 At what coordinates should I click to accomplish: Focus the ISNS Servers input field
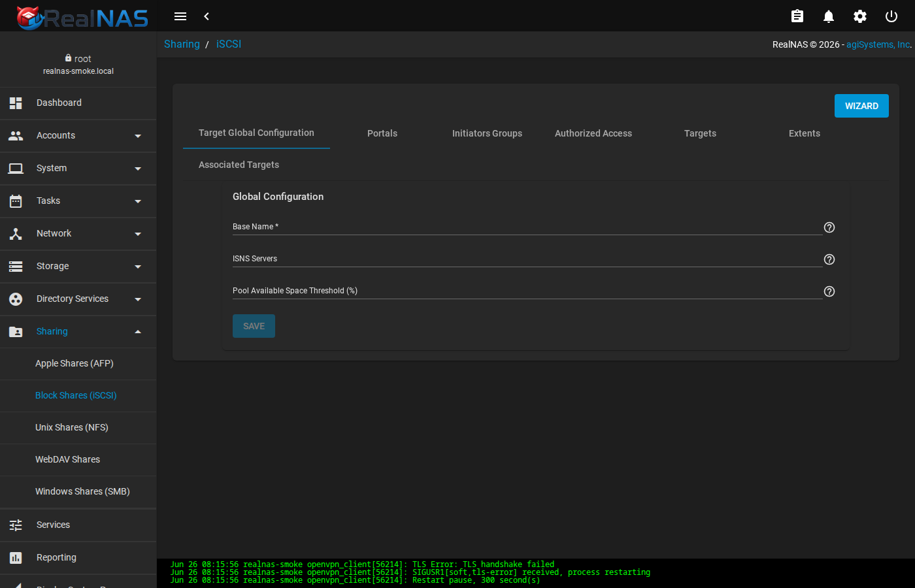527,259
